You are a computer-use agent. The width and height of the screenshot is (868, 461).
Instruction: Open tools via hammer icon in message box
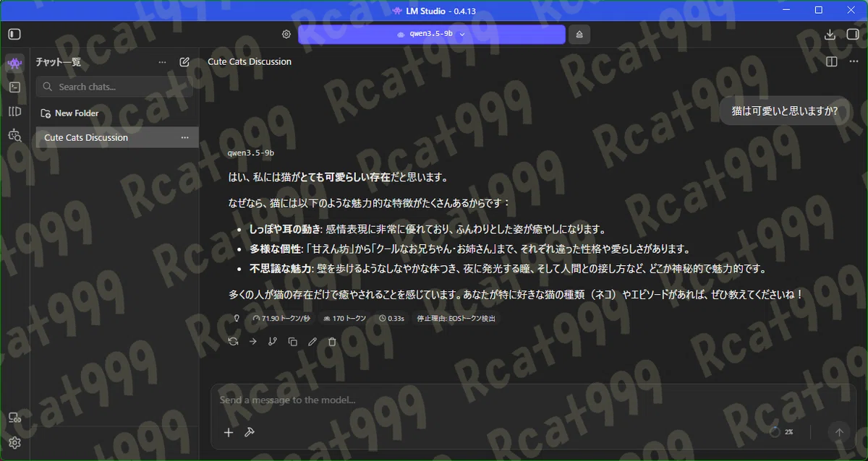coord(250,432)
